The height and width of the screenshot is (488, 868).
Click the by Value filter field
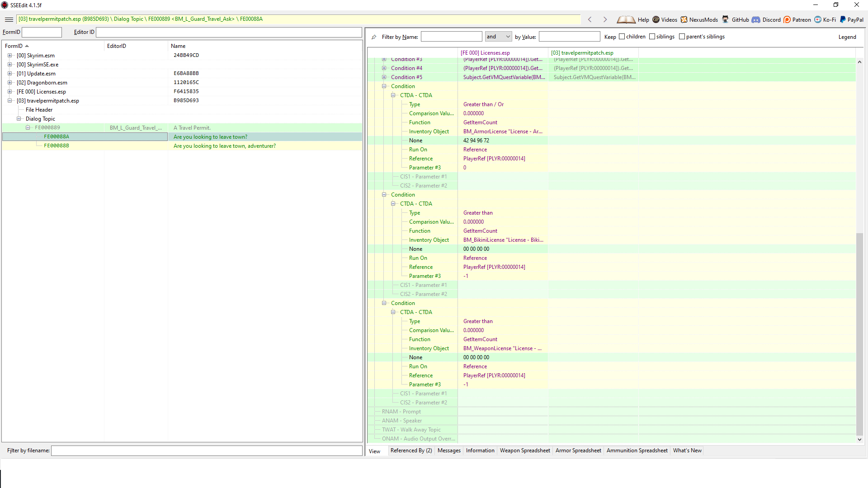pyautogui.click(x=569, y=37)
